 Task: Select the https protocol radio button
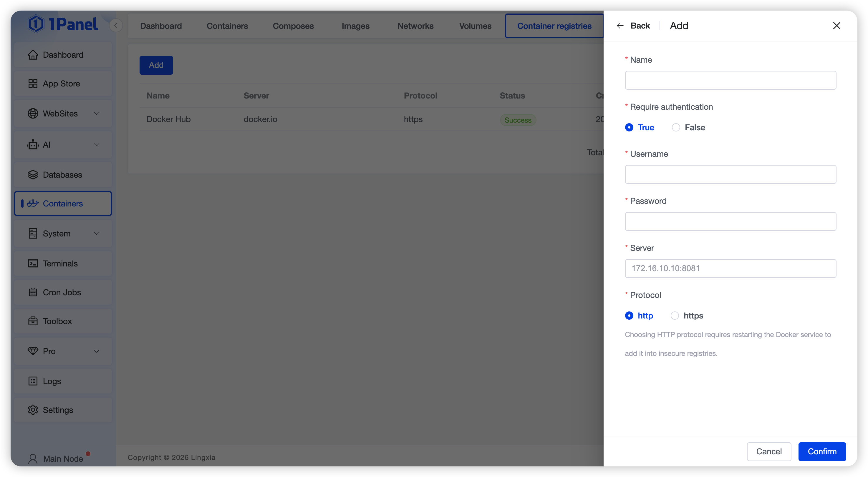coord(674,316)
